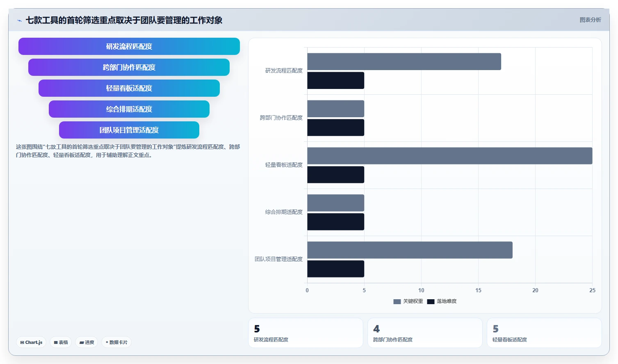This screenshot has height=364, width=618.
Task: Click 研发流程匹配度 dark 落地难度 bar
Action: coord(335,80)
